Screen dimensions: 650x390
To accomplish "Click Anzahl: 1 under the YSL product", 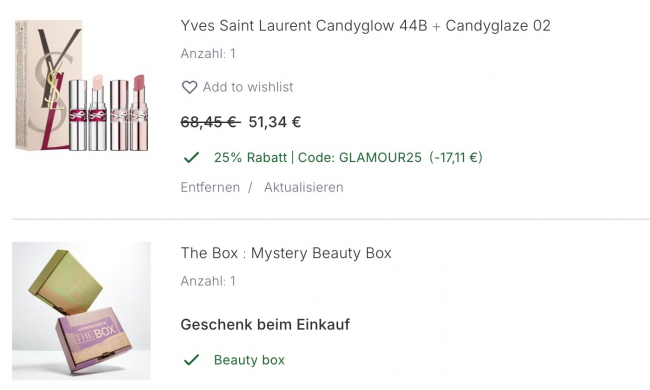I will (x=208, y=53).
